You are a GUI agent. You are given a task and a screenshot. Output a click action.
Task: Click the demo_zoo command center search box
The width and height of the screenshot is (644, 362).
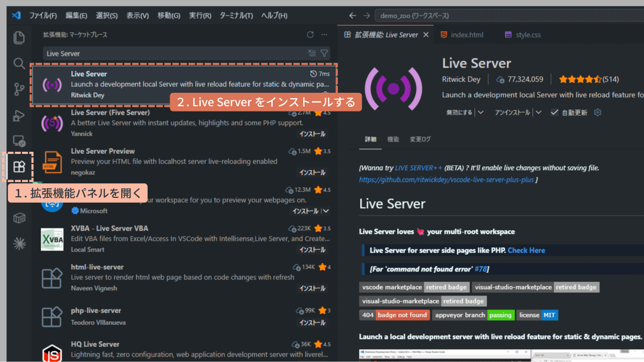509,16
